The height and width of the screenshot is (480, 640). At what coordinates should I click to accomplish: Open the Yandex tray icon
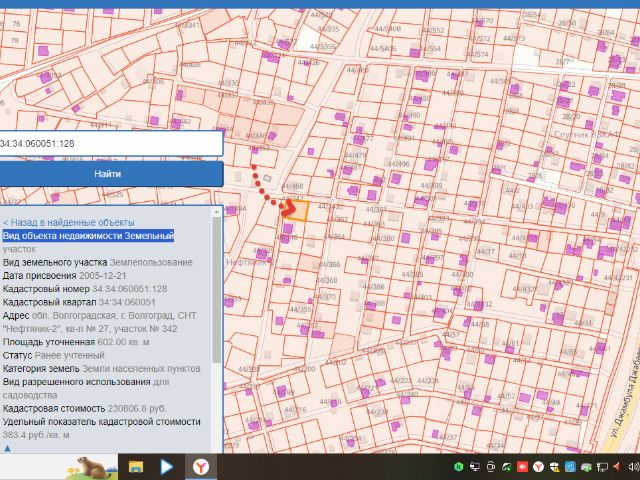pyautogui.click(x=539, y=466)
